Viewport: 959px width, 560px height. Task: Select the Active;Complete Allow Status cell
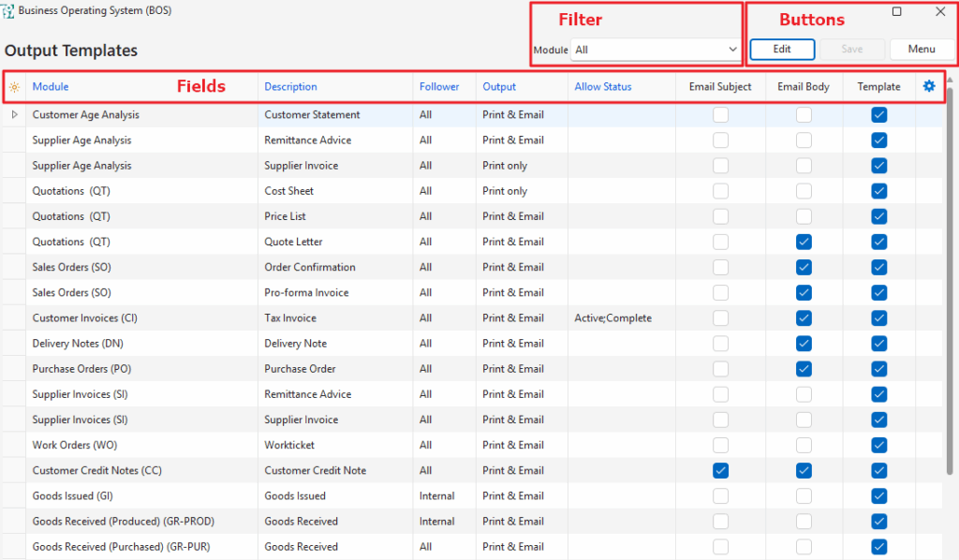point(613,318)
